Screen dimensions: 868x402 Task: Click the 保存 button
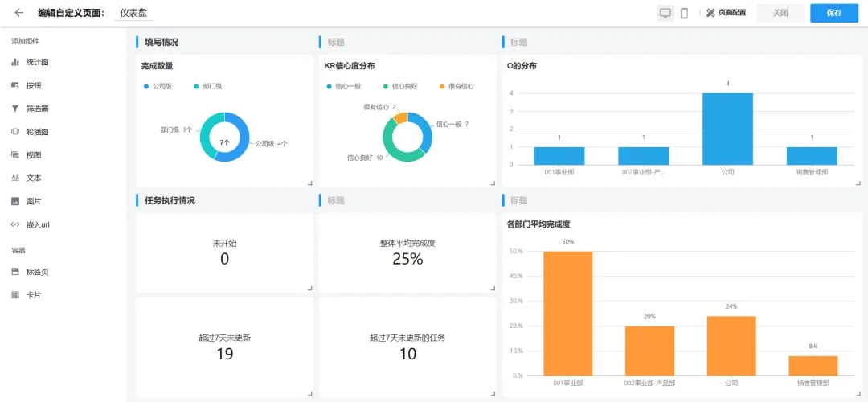(834, 13)
